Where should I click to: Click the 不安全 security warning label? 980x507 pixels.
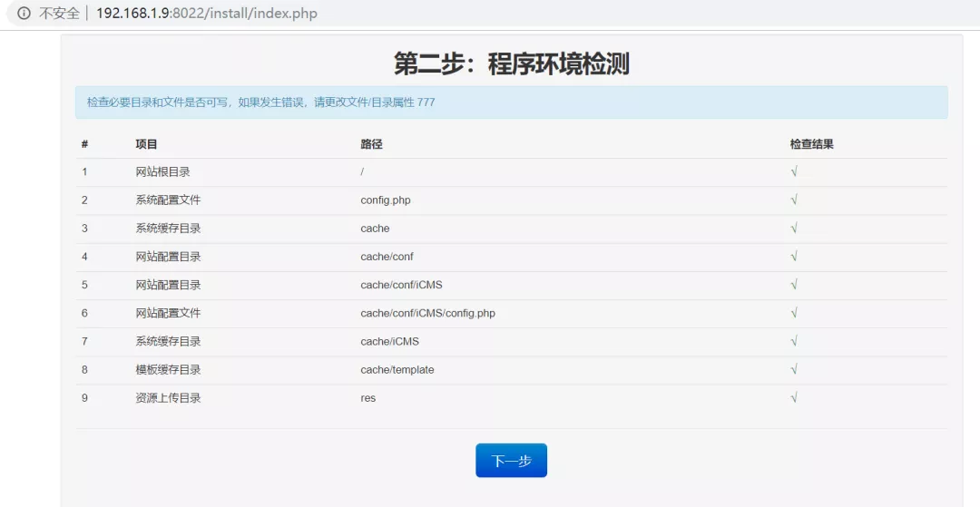pos(59,13)
